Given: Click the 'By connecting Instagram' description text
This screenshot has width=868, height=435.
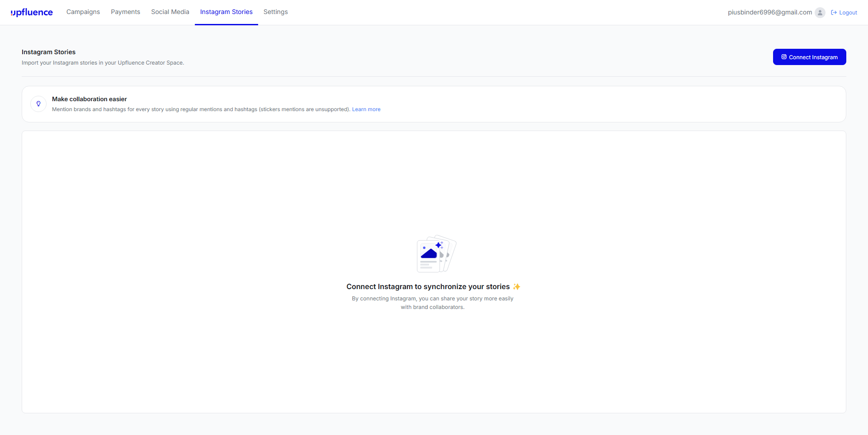Looking at the screenshot, I should click(433, 303).
